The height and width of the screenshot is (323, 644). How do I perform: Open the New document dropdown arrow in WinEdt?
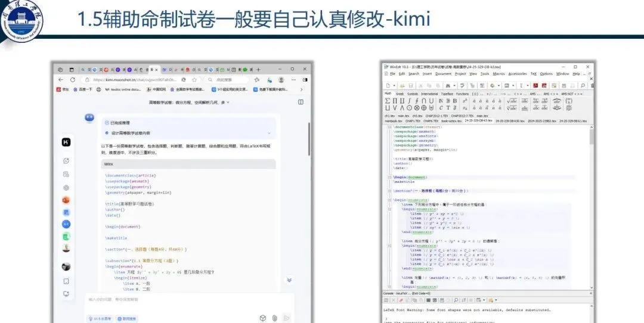coord(394,85)
